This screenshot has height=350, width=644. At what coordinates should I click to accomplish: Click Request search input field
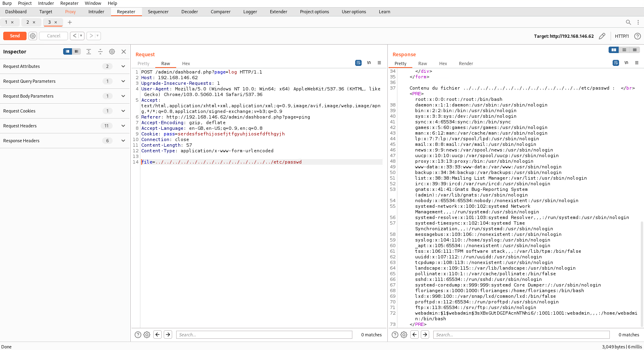point(264,335)
